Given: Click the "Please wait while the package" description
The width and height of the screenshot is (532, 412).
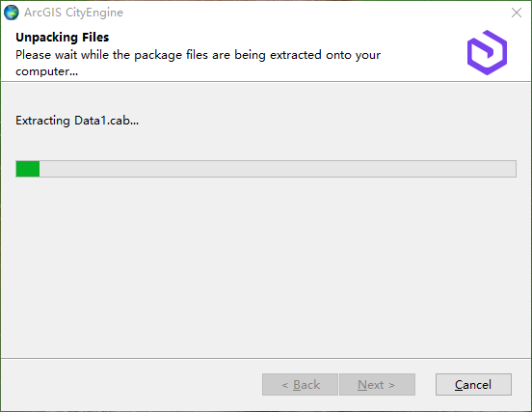Looking at the screenshot, I should point(198,63).
